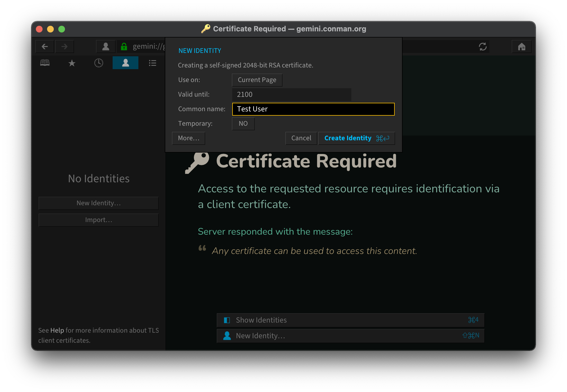The height and width of the screenshot is (392, 567).
Task: Go forward with the right arrow button
Action: 64,46
